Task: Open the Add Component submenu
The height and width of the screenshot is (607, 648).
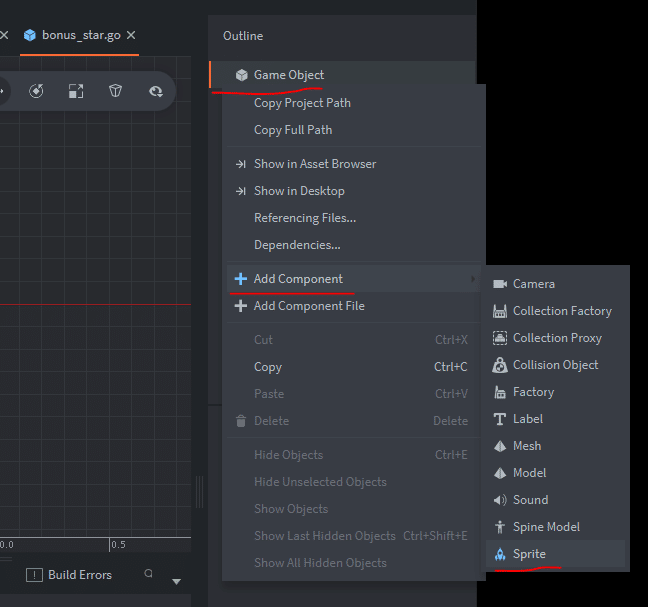Action: pos(354,279)
